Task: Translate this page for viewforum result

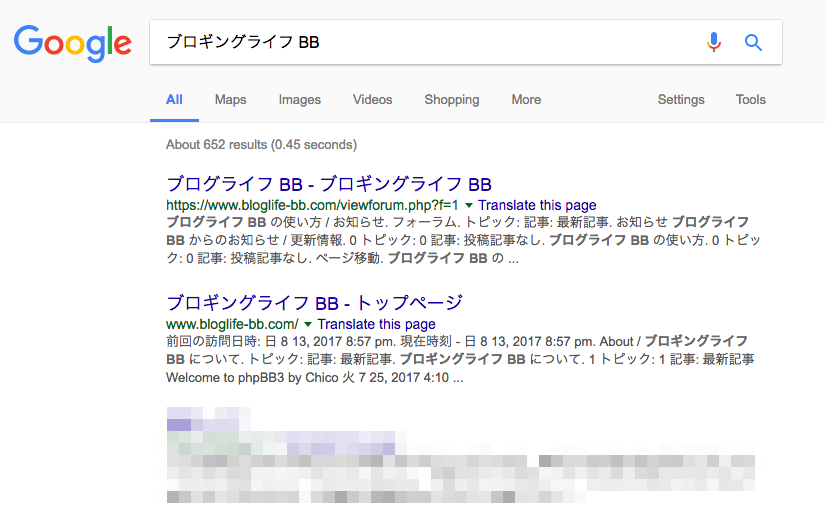Action: [537, 205]
